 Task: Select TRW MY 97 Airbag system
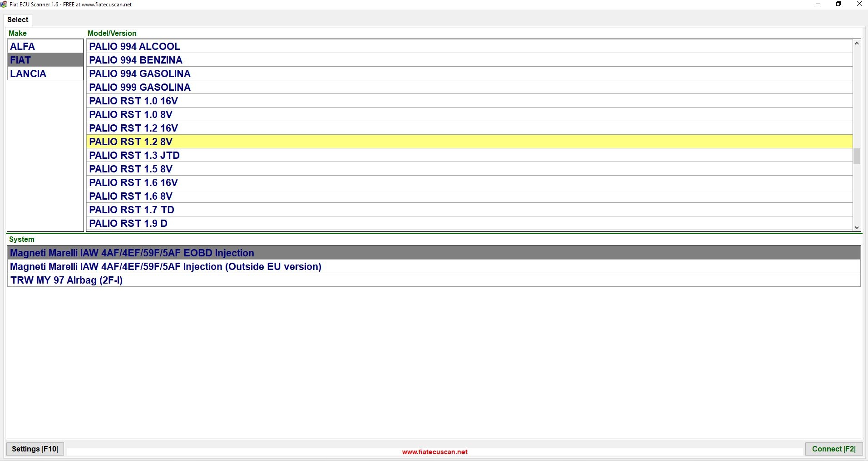click(x=434, y=280)
